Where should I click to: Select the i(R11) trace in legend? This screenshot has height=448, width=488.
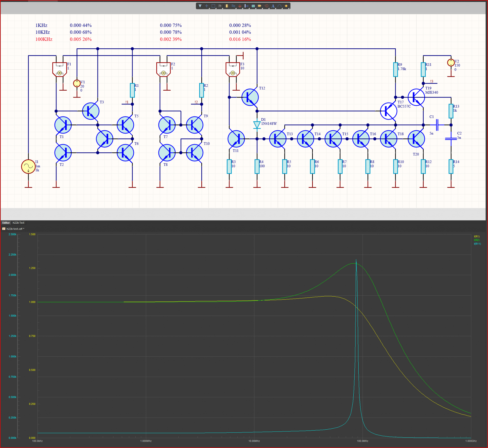(x=477, y=244)
